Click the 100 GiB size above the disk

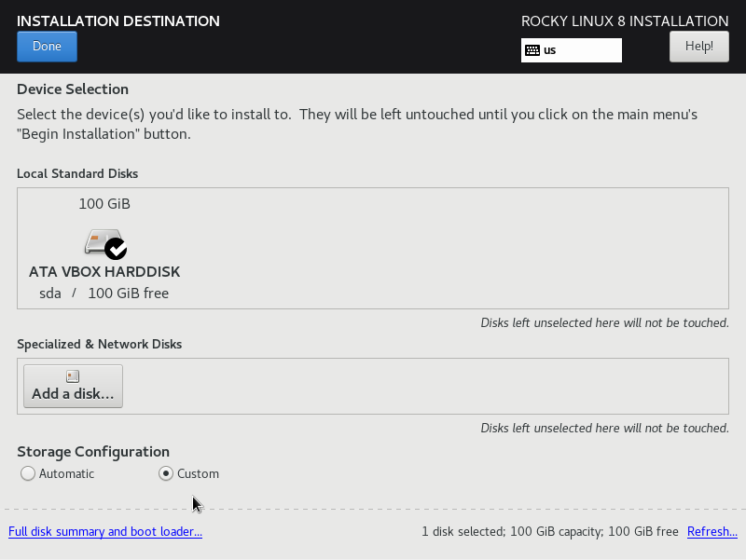[104, 204]
